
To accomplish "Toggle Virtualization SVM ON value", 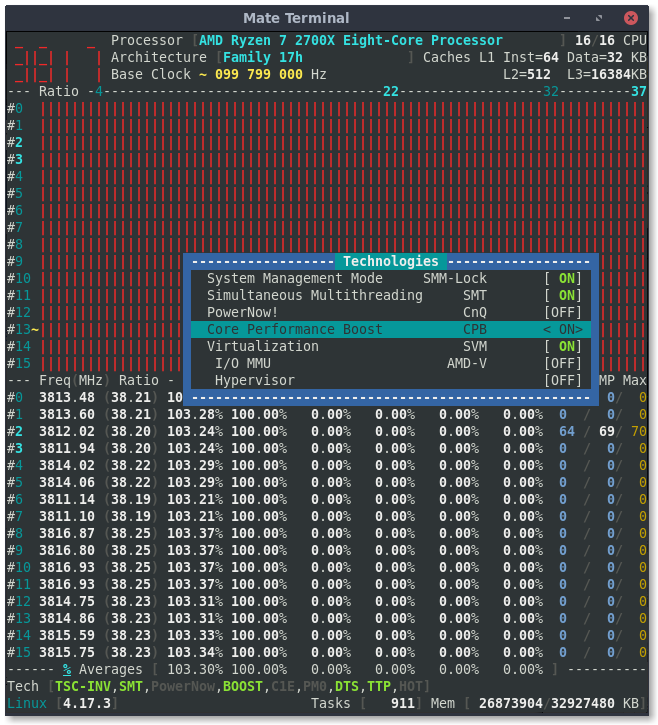I will (x=563, y=346).
